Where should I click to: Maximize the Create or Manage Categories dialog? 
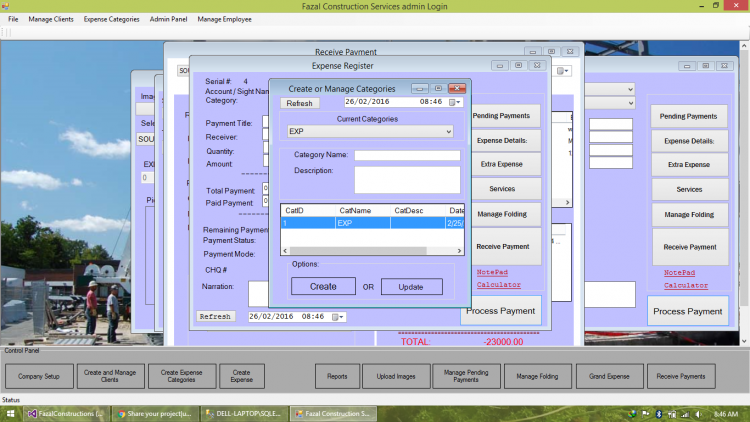pos(438,89)
